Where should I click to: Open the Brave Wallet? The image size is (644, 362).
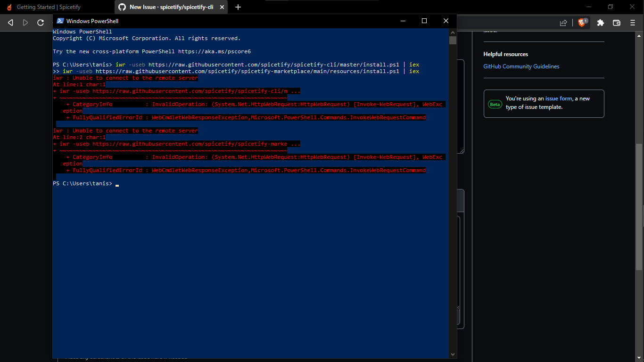616,22
